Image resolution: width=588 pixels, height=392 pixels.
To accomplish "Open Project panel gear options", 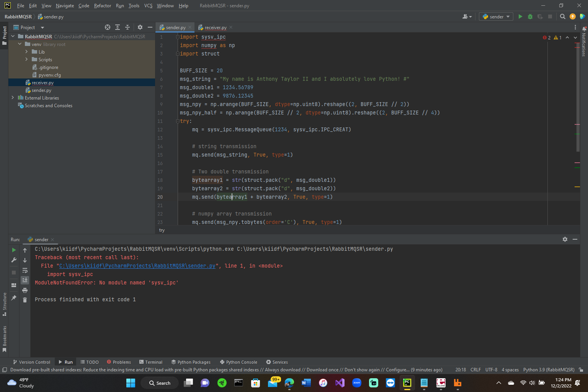I will [140, 27].
